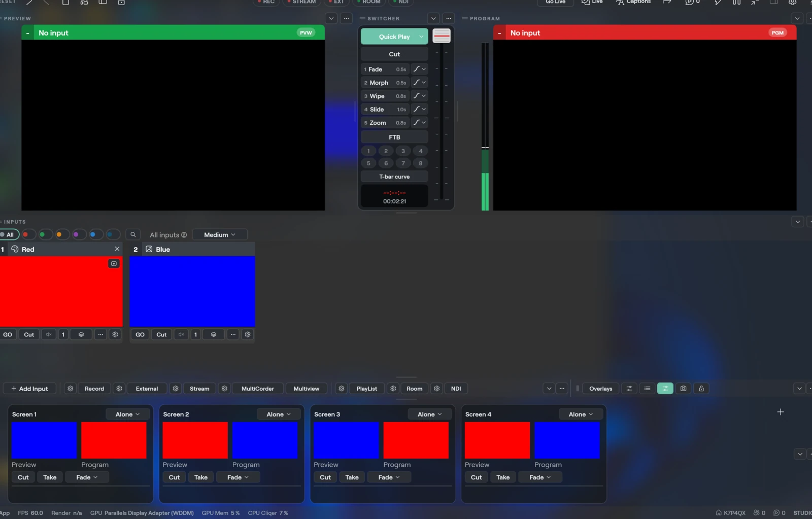Mute the Blue input audio
Viewport: 812px width, 519px height.
(x=181, y=334)
